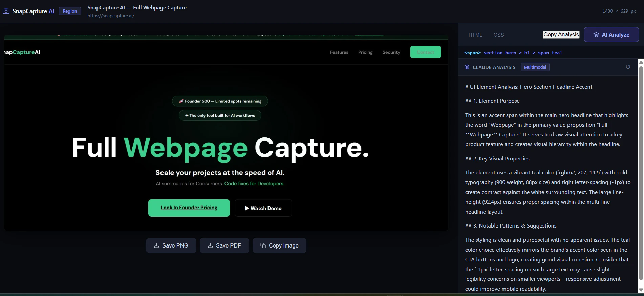Click the layers icon beside Claude Analysis

[467, 67]
